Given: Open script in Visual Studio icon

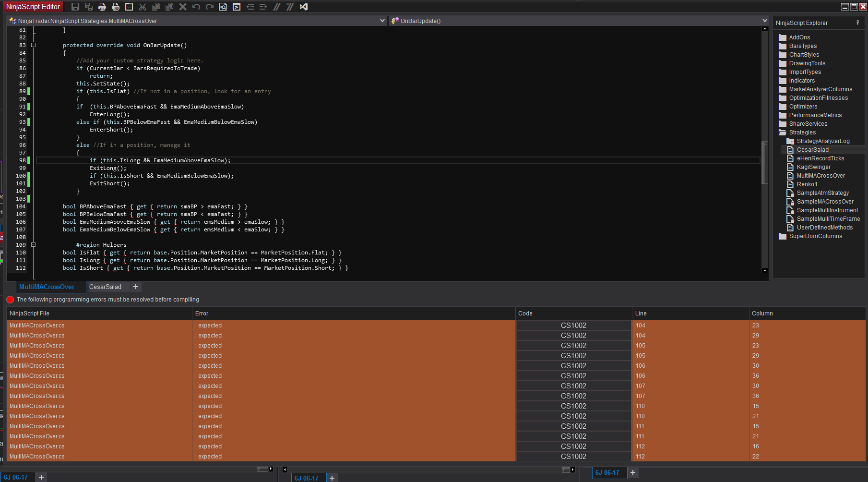Looking at the screenshot, I should 304,7.
